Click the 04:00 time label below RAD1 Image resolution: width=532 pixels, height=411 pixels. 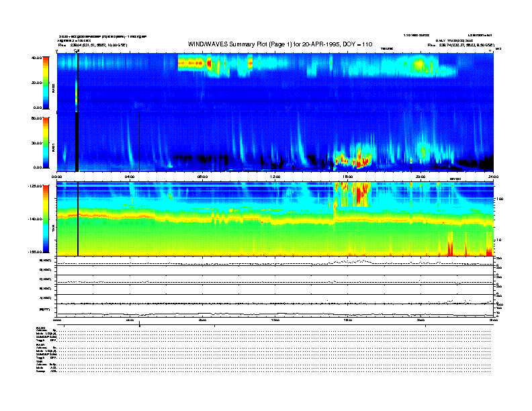[130, 177]
